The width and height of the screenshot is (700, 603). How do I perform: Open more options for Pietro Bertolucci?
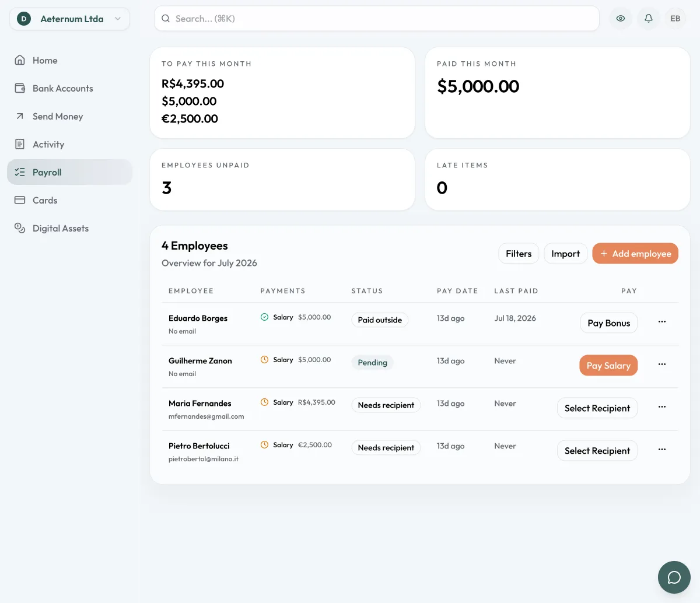tap(662, 450)
